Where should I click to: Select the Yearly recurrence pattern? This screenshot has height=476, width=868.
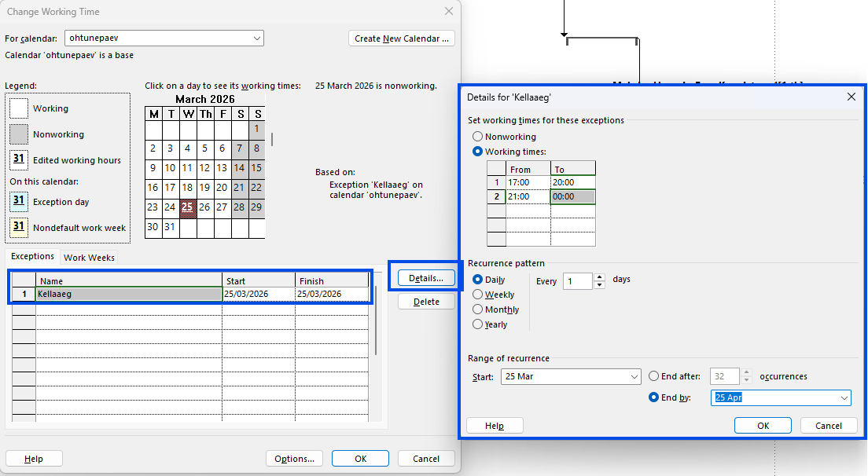pyautogui.click(x=477, y=324)
